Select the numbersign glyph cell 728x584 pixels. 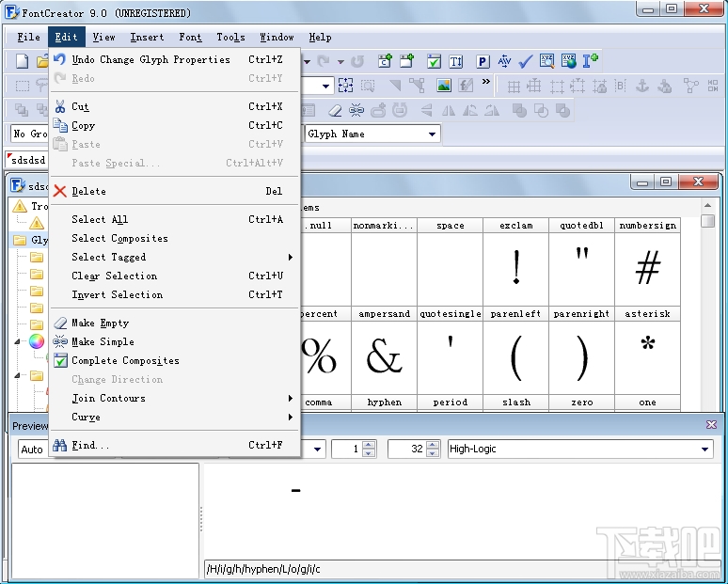click(647, 262)
